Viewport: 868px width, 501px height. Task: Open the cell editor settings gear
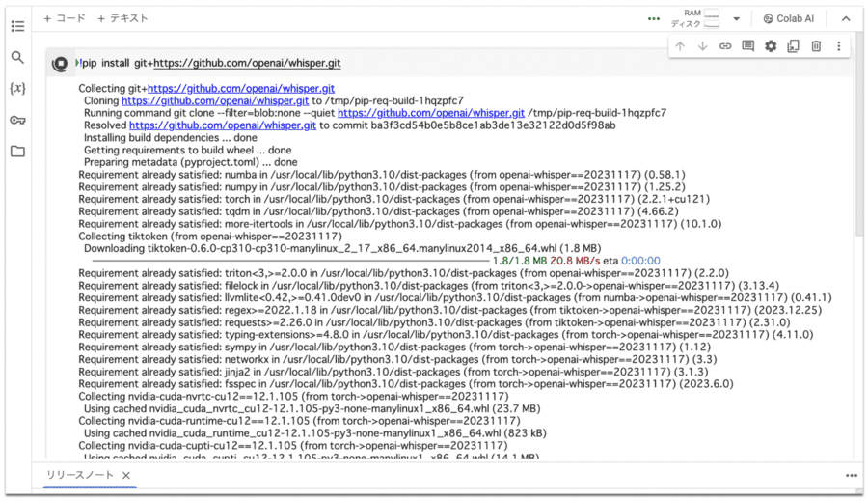tap(771, 46)
